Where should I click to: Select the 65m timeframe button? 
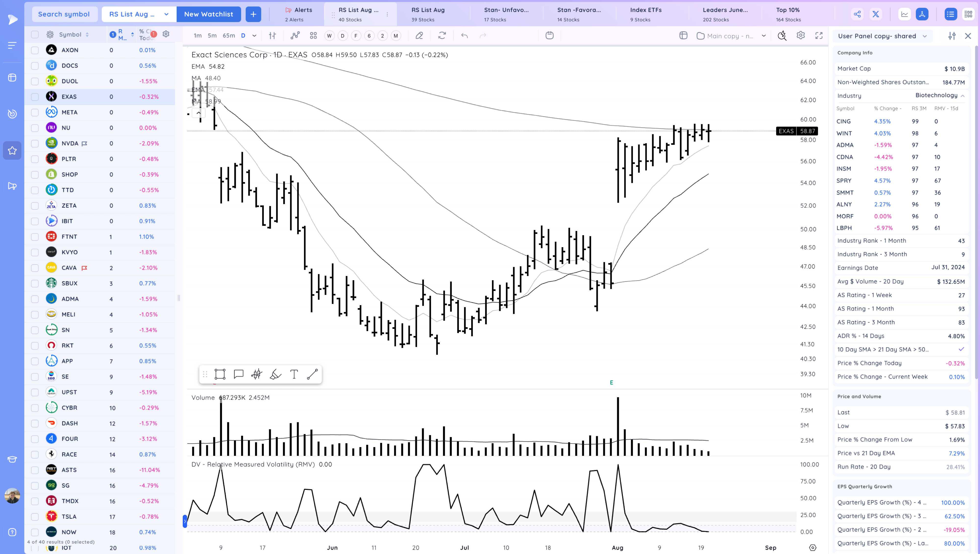[x=229, y=36]
